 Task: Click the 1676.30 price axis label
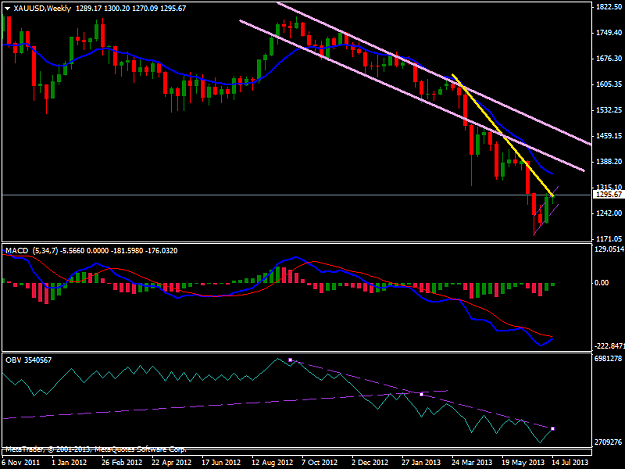click(x=609, y=59)
